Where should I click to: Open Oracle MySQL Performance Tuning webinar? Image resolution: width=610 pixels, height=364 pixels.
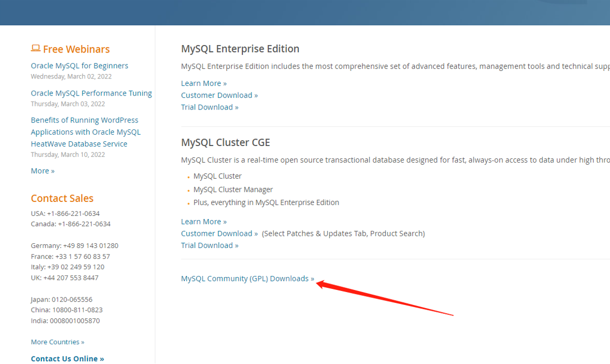point(91,93)
